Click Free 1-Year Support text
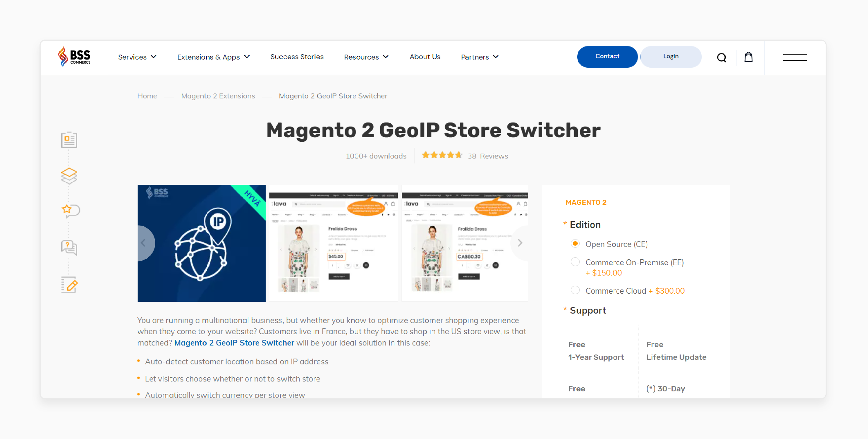 point(596,351)
